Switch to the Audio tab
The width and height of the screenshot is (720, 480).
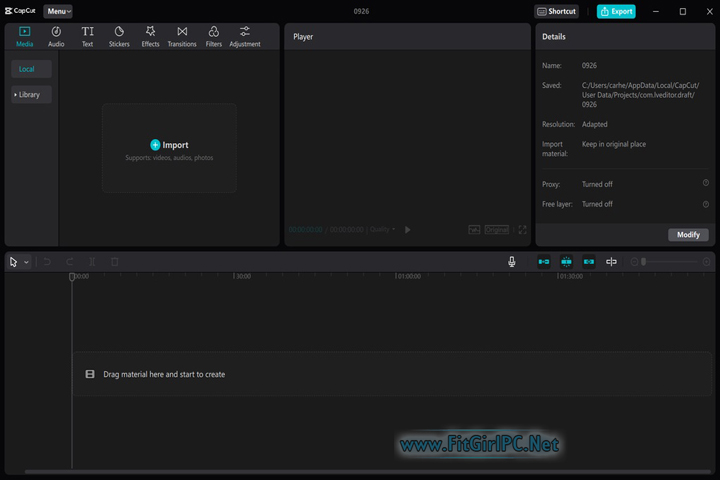56,37
